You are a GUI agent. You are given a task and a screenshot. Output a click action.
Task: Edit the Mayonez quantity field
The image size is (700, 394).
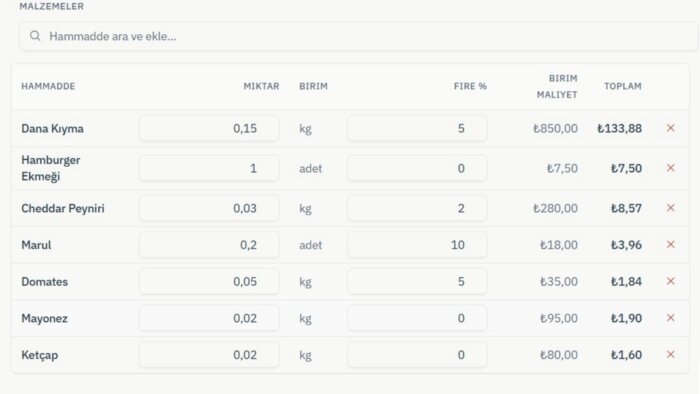pyautogui.click(x=209, y=318)
